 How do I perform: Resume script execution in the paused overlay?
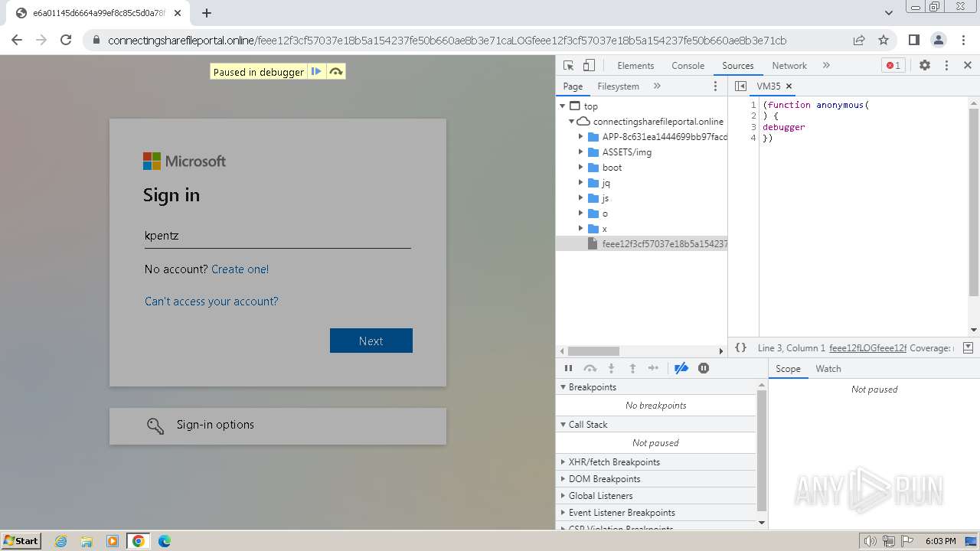click(316, 72)
